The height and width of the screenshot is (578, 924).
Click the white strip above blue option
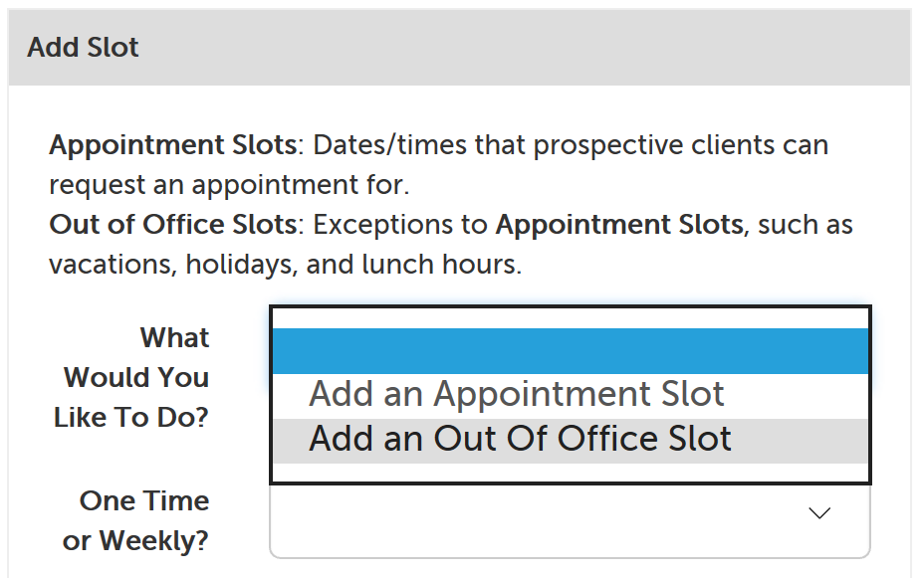(571, 318)
